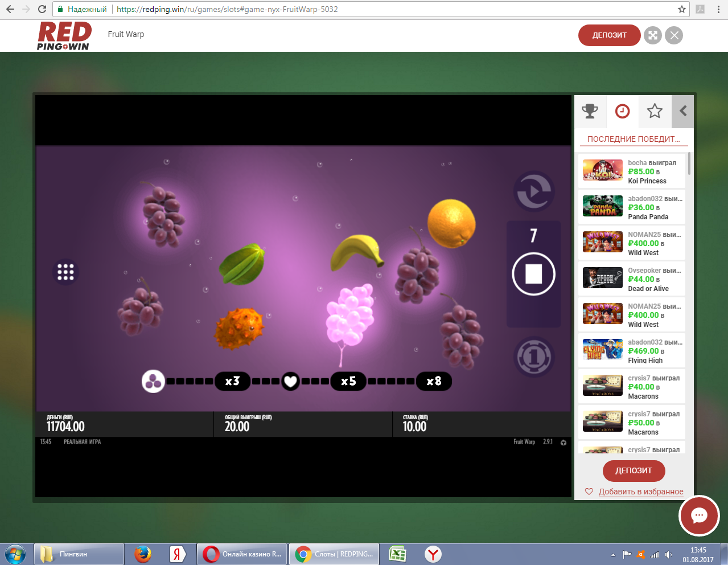Click the grape symbol progress meter icon
The width and height of the screenshot is (728, 565).
point(153,382)
